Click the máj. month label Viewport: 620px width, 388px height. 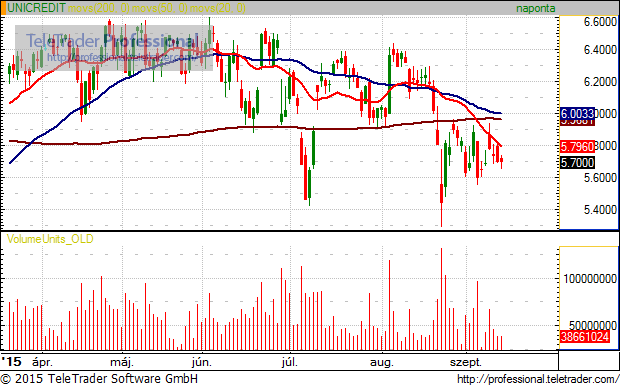(x=122, y=362)
